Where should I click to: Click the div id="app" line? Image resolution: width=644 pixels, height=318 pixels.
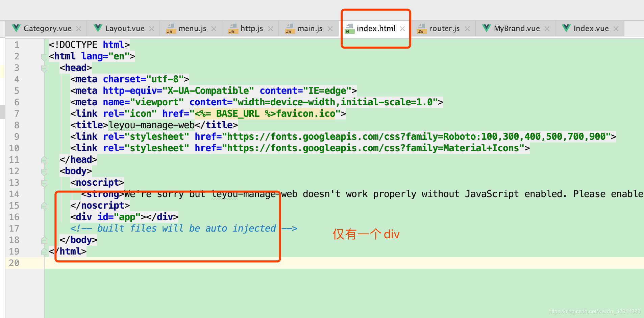(124, 217)
